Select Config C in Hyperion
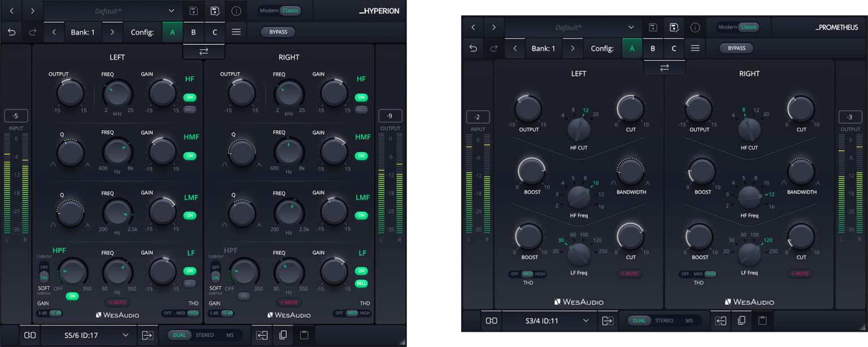This screenshot has width=868, height=347. coord(215,32)
